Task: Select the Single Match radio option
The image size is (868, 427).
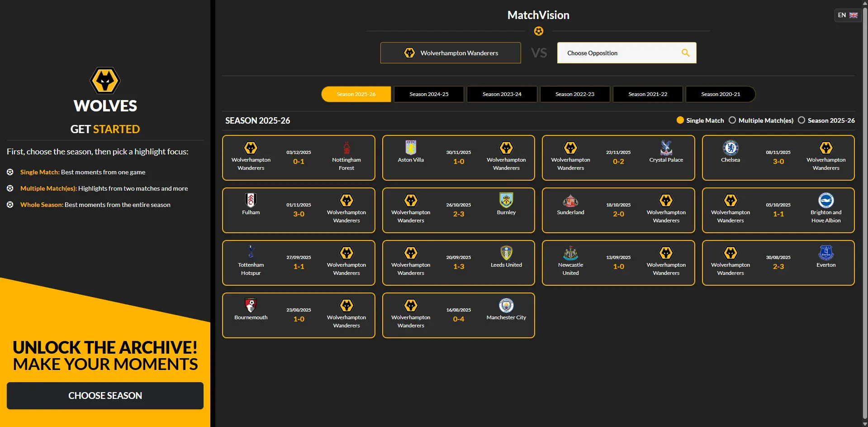Action: tap(680, 120)
